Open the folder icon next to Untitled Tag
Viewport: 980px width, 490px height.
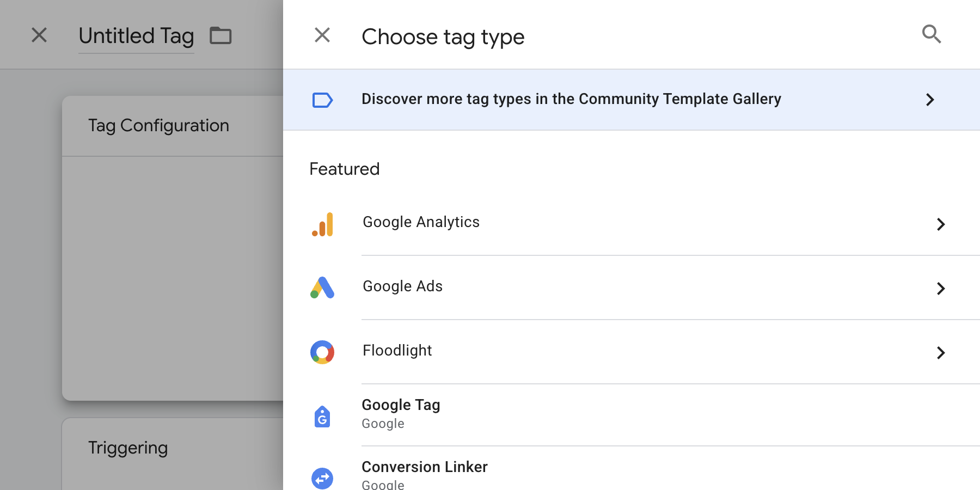tap(220, 35)
